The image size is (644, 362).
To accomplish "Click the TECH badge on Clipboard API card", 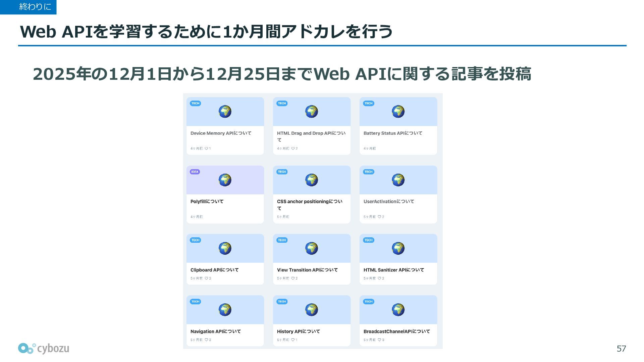I will (195, 240).
